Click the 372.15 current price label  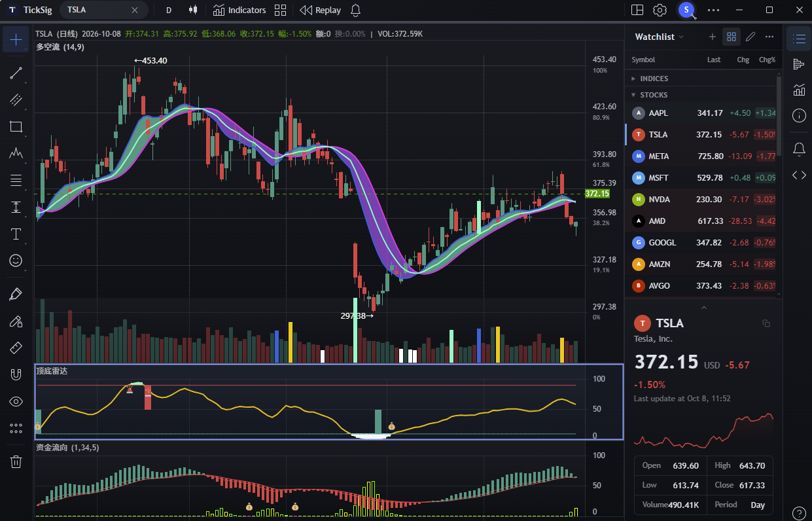pyautogui.click(x=597, y=194)
